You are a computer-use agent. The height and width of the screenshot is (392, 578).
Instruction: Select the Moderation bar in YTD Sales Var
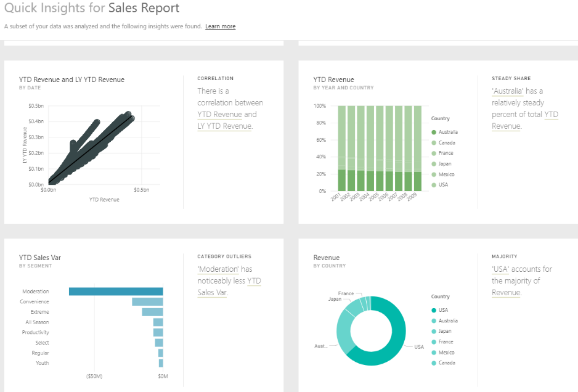pyautogui.click(x=116, y=292)
